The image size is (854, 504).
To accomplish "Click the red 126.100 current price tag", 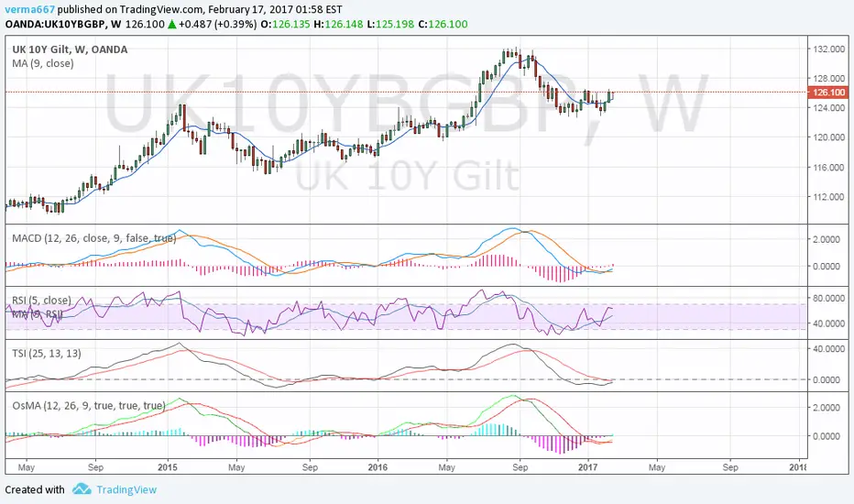I will click(828, 92).
